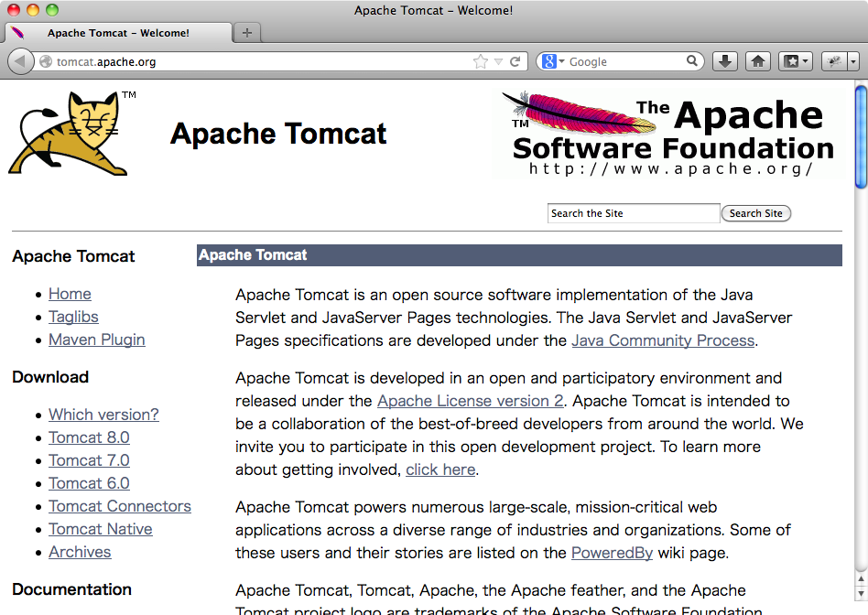Open the Downloads toolbar button
The height and width of the screenshot is (615, 868).
[x=724, y=61]
